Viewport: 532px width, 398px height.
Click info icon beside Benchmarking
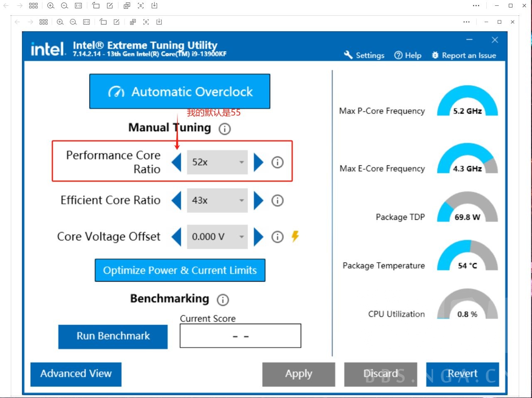pyautogui.click(x=223, y=300)
